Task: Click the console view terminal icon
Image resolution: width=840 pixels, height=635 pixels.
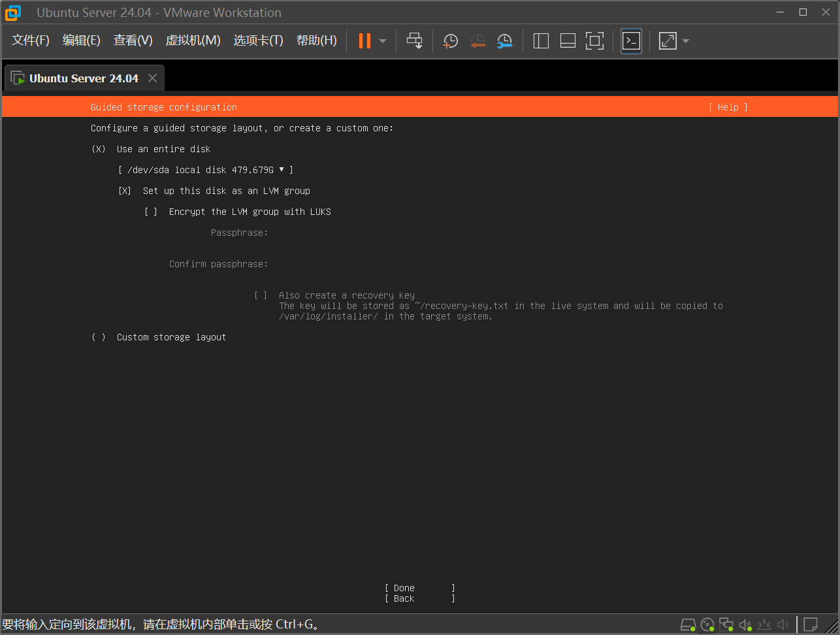Action: coord(631,41)
